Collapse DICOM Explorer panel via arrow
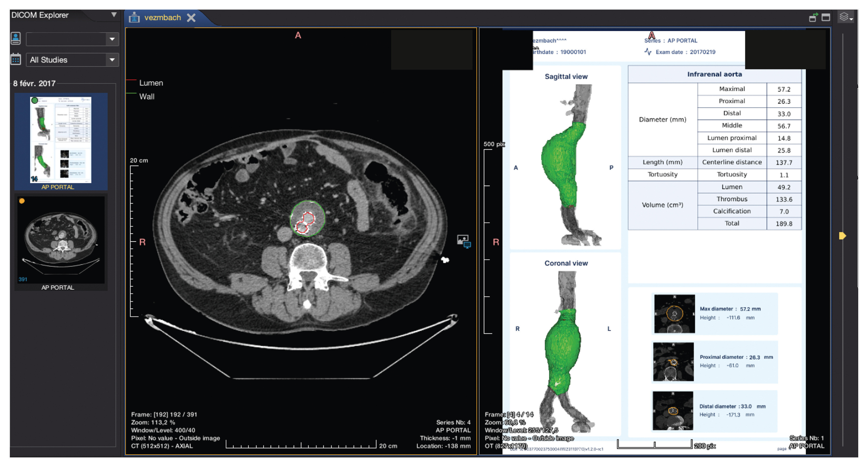Screen dimensions: 868x467 click(114, 15)
